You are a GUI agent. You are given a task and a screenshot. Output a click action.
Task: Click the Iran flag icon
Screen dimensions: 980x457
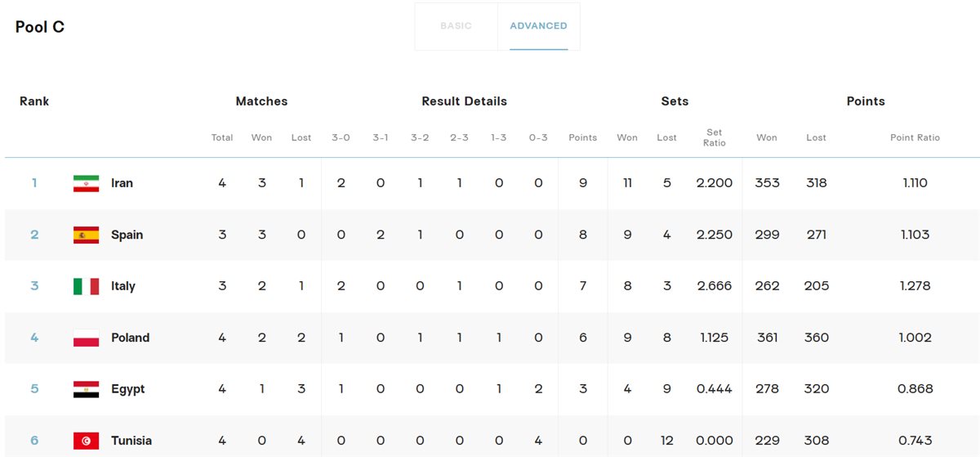pos(86,183)
